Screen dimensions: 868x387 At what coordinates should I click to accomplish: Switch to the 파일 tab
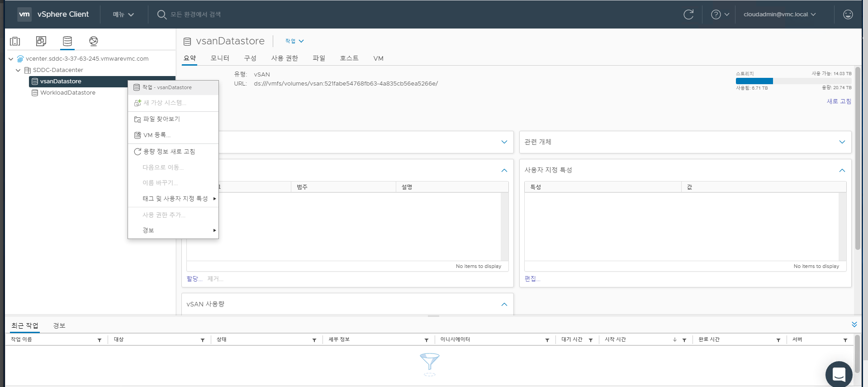click(319, 58)
